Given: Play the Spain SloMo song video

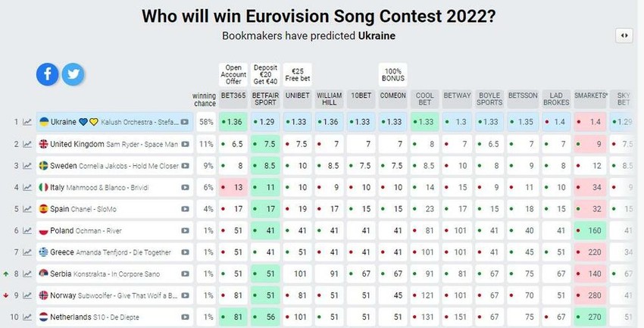Looking at the screenshot, I should pos(185,209).
